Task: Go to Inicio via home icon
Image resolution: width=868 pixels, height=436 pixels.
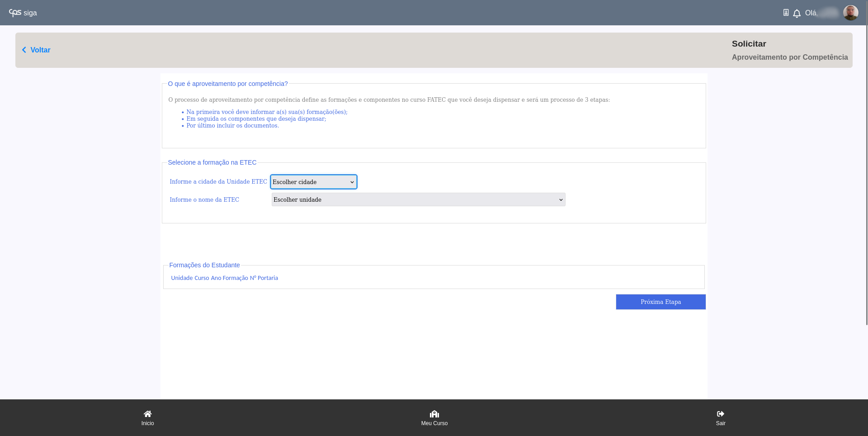Action: tap(147, 414)
